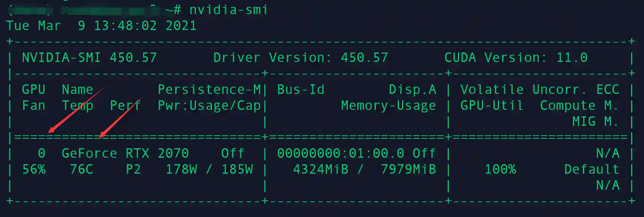The width and height of the screenshot is (644, 217).
Task: Click the 76C temperature reading
Action: pyautogui.click(x=82, y=169)
